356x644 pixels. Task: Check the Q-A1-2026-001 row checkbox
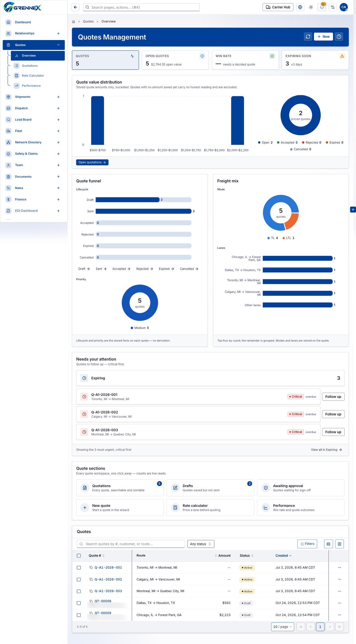coord(79,568)
